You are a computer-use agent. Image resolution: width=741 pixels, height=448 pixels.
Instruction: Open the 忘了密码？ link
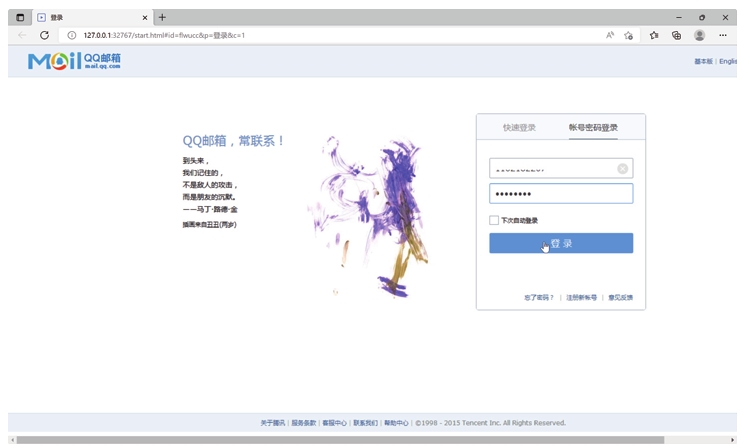538,297
